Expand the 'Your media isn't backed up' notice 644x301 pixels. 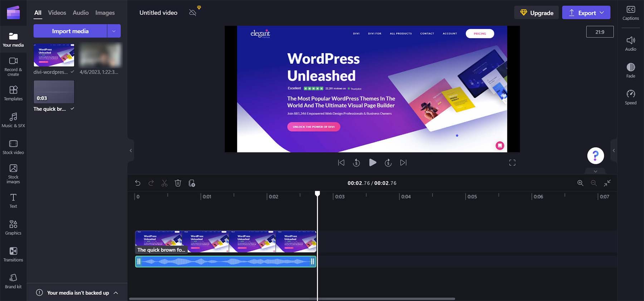pyautogui.click(x=116, y=293)
